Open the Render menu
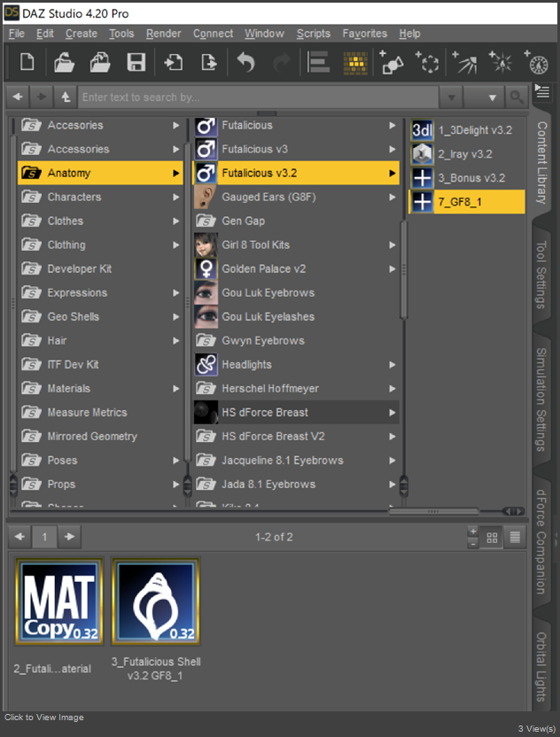This screenshot has width=560, height=737. (x=164, y=34)
